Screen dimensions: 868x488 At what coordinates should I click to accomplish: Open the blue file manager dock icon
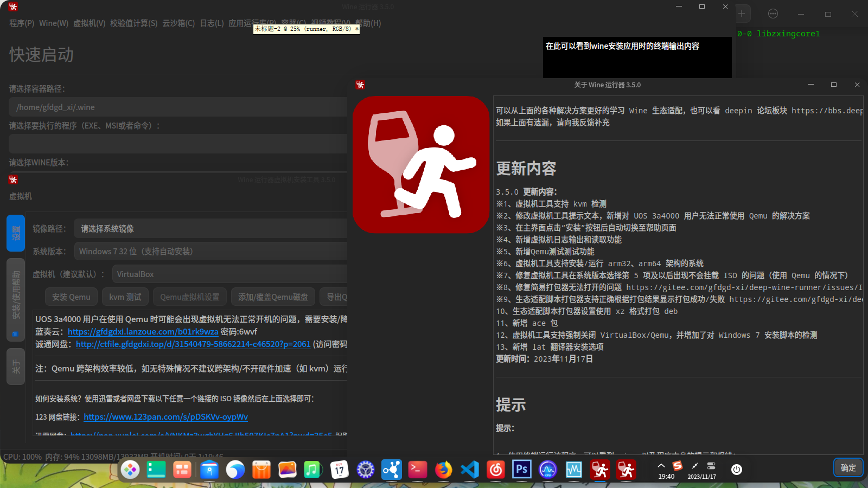pyautogui.click(x=209, y=470)
